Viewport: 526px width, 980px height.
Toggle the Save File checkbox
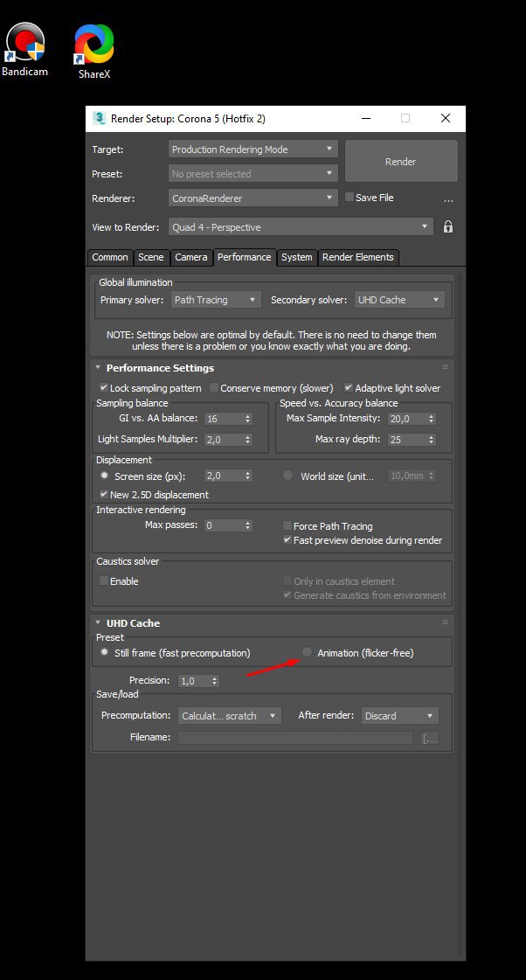pos(350,197)
